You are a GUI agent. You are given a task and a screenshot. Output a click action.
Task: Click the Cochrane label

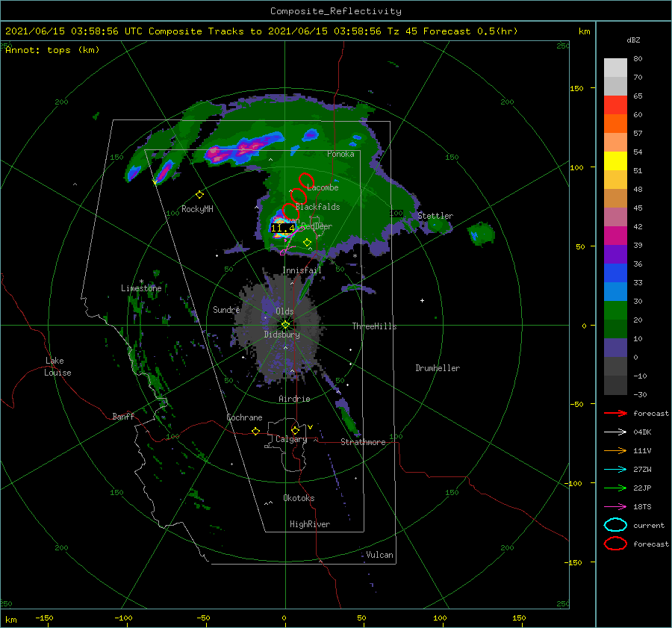(x=244, y=417)
